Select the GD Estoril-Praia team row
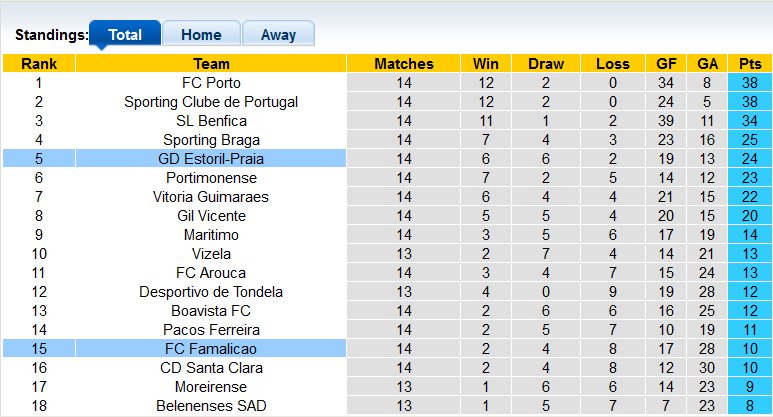 point(211,159)
